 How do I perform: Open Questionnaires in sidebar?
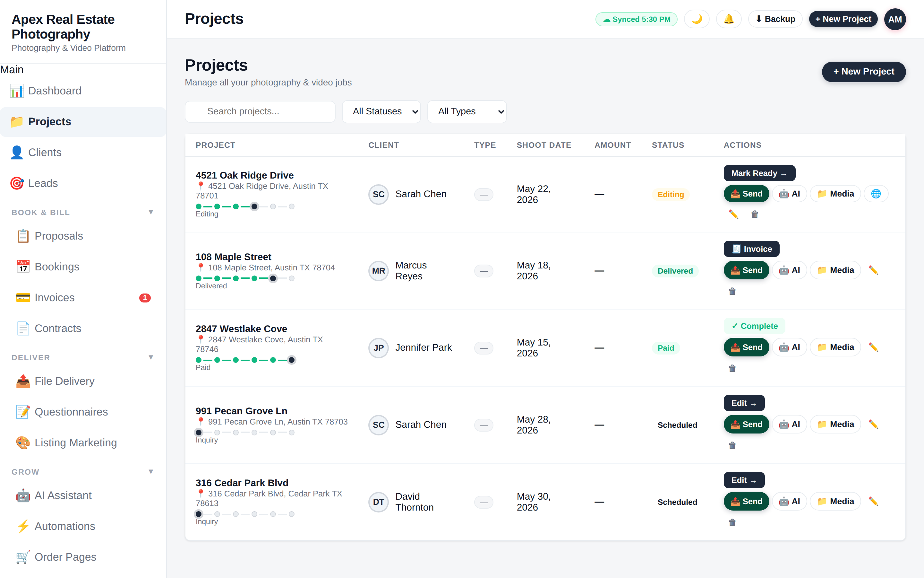pyautogui.click(x=83, y=412)
